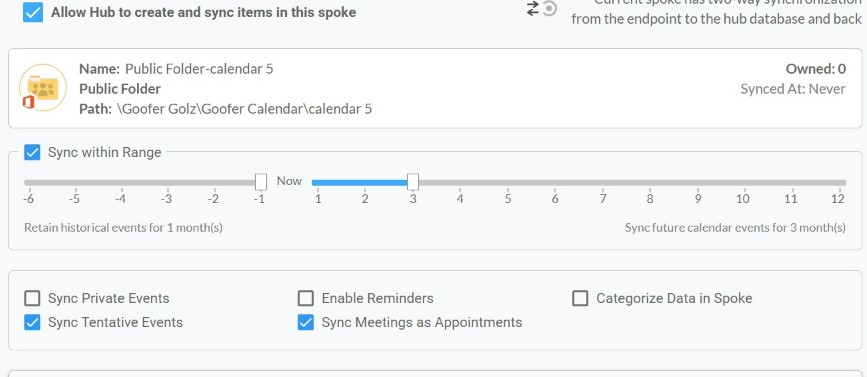Check the Enable Reminders option

pos(306,299)
